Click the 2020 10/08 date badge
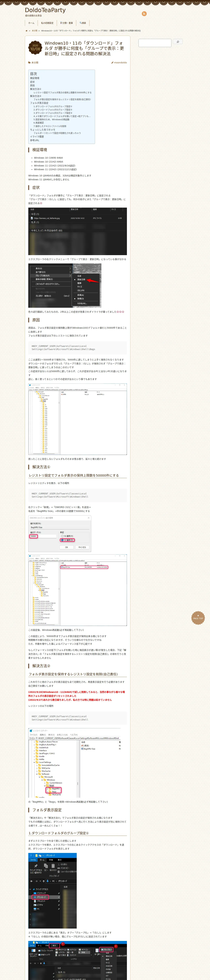This screenshot has width=210, height=980. pos(35,48)
